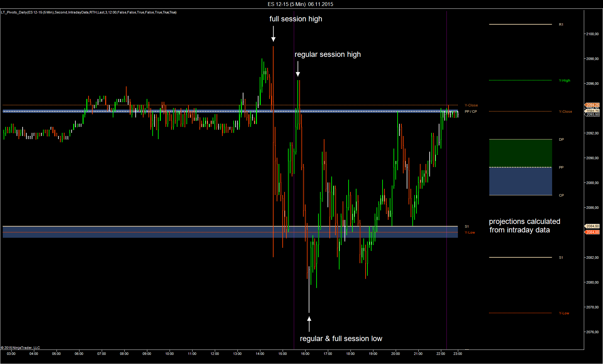Click the R1 line label
This screenshot has width=603, height=364.
tap(561, 24)
